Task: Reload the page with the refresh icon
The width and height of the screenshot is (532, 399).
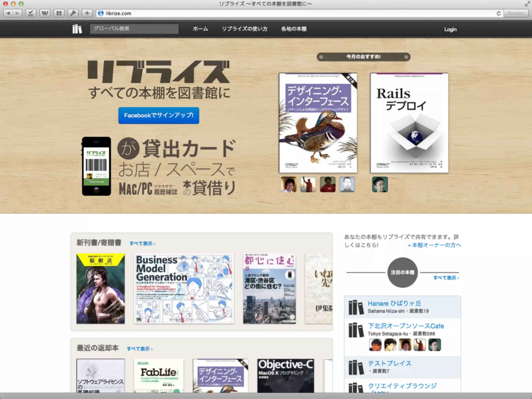Action: 498,13
